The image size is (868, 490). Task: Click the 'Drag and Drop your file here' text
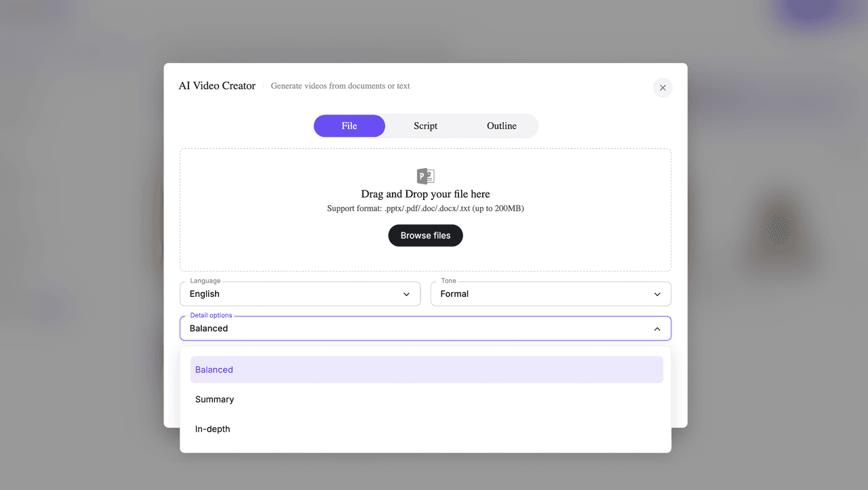point(425,194)
